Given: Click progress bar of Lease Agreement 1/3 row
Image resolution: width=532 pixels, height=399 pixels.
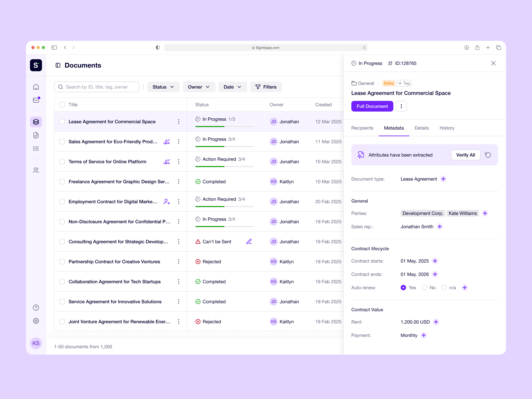Looking at the screenshot, I should 224,127.
